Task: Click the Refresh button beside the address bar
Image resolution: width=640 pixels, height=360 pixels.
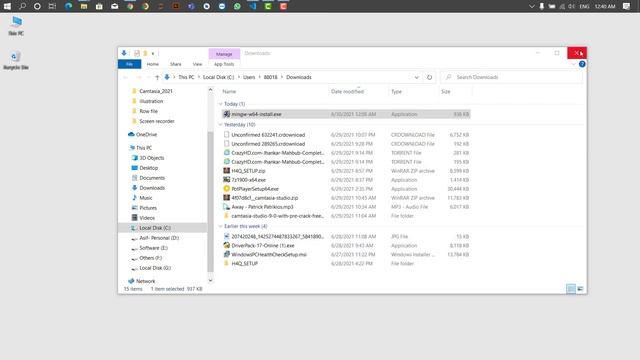Action: [x=429, y=77]
